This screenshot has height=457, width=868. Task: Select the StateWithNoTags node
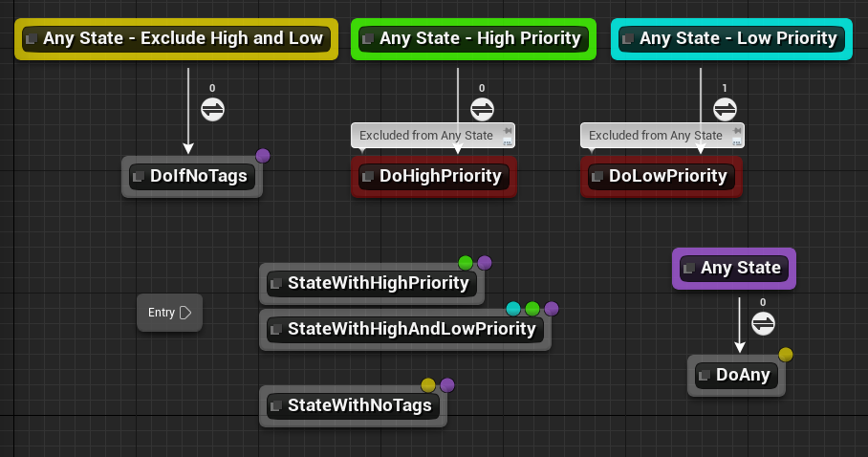[x=352, y=406]
